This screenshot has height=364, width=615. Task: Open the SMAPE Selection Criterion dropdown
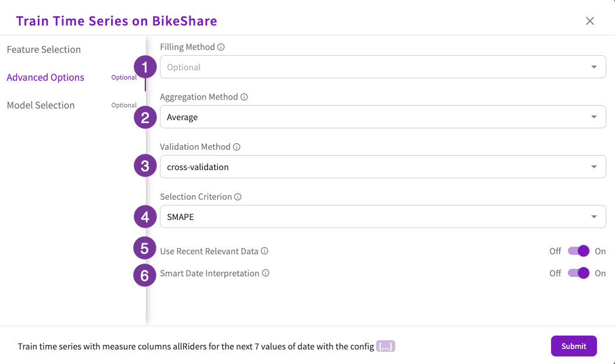coord(383,217)
